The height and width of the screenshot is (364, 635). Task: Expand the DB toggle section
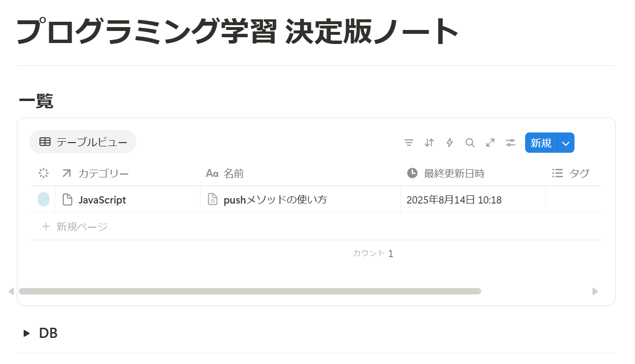pos(27,333)
